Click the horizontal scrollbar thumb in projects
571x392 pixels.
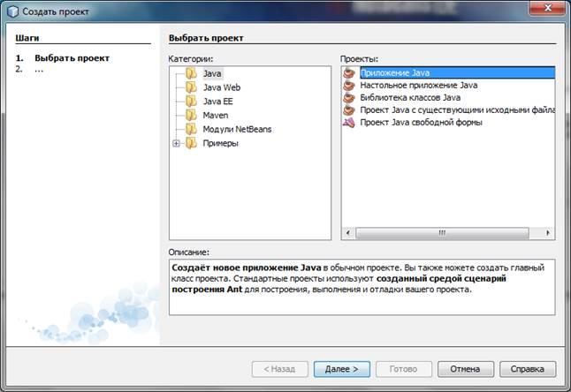pos(439,233)
